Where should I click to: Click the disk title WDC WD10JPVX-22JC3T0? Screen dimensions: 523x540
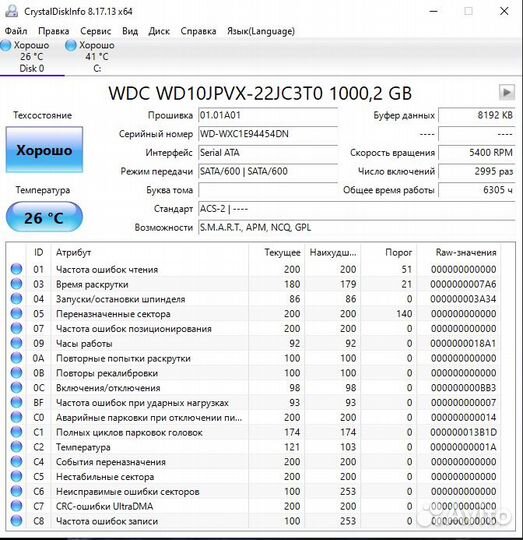click(x=260, y=93)
